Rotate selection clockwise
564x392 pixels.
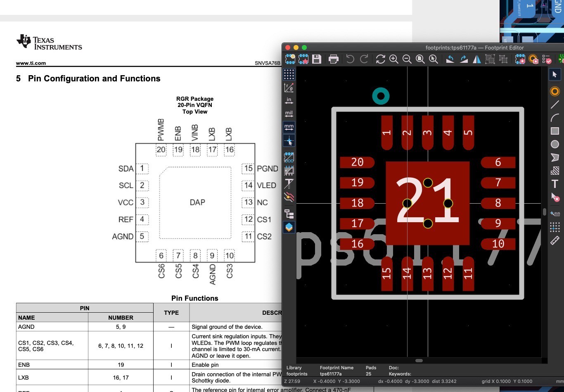coord(463,59)
